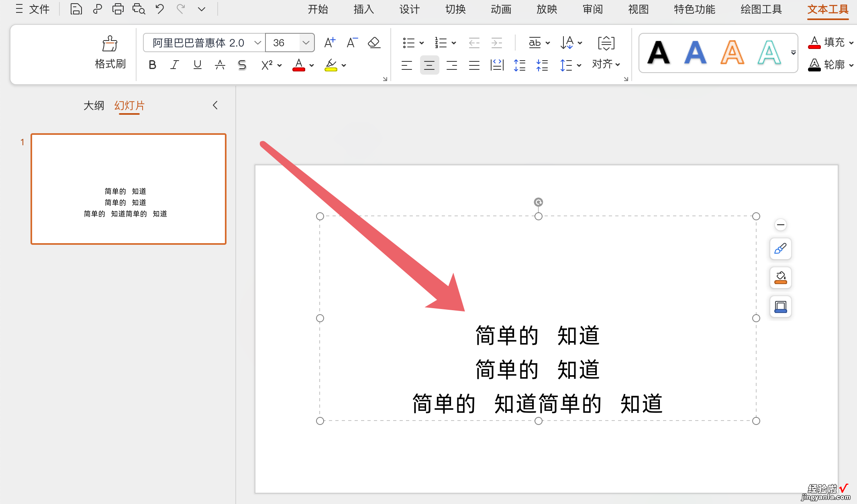Toggle Bold formatting
This screenshot has height=504, width=857.
click(152, 65)
